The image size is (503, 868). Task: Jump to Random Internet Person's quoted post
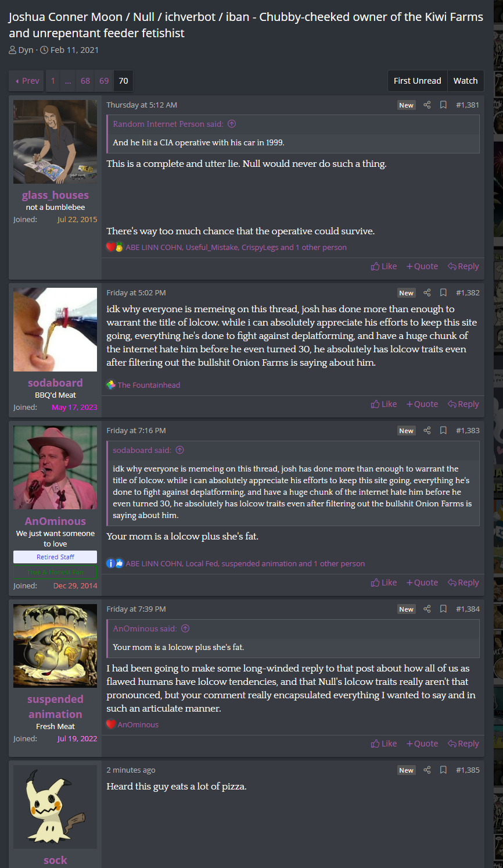click(x=232, y=124)
